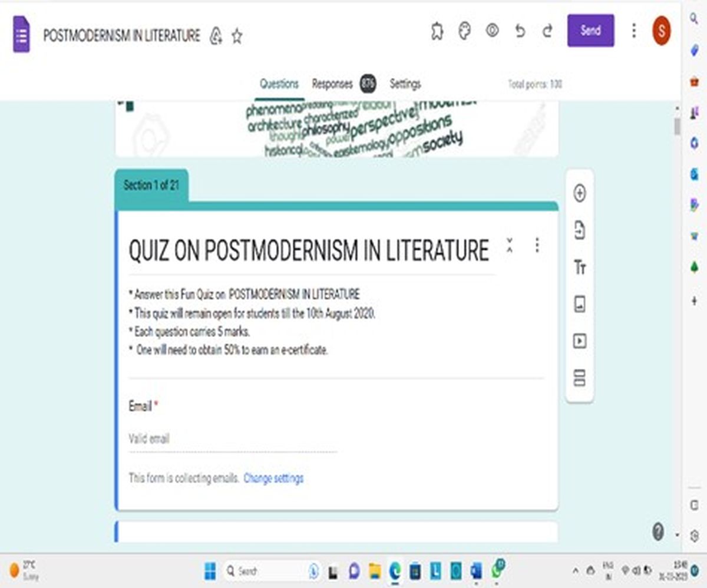
Task: Switch to the Responses tab
Action: pos(332,84)
